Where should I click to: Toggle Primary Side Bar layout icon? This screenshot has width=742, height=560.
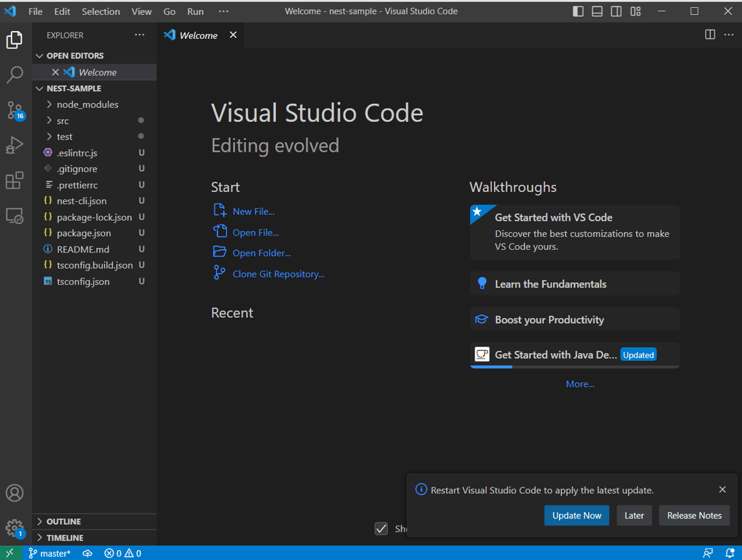(578, 11)
